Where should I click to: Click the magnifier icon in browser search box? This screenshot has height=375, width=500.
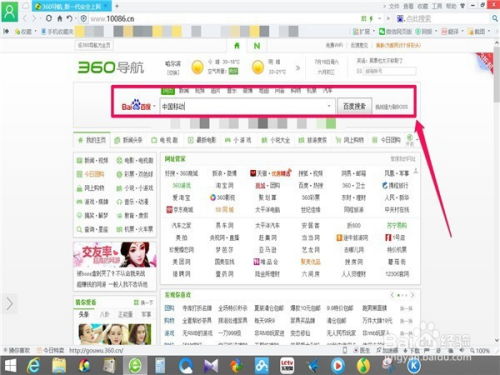(x=495, y=19)
